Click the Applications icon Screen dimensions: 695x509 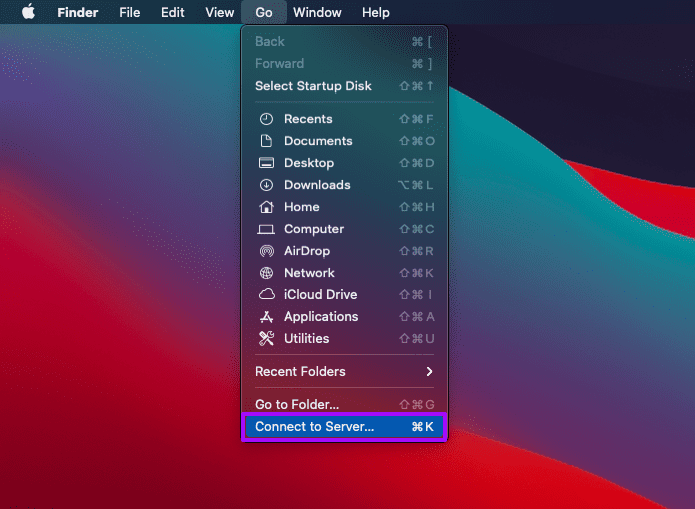coord(266,317)
